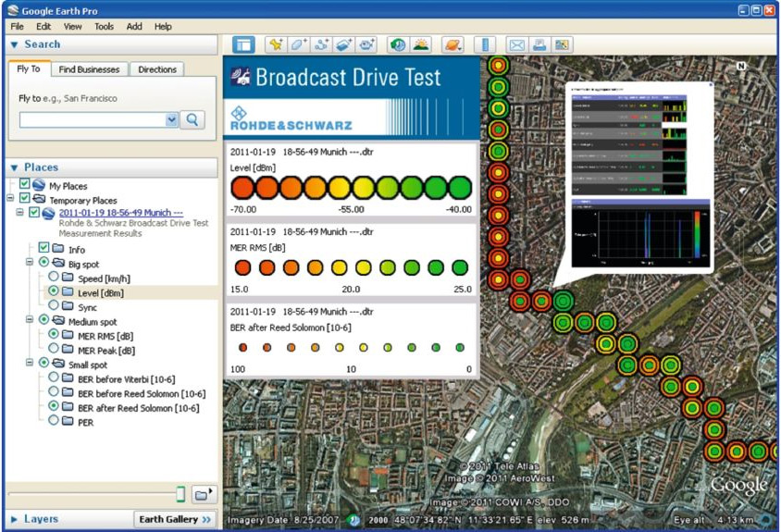Select the Add Polygon toolbar icon
781x532 pixels.
(298, 44)
